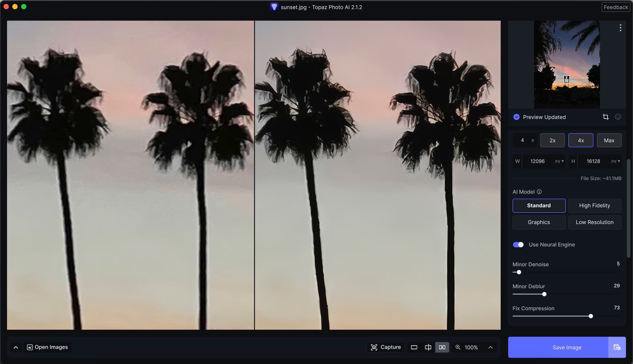This screenshot has width=633, height=364.
Task: Click AI Model info icon
Action: tap(539, 192)
